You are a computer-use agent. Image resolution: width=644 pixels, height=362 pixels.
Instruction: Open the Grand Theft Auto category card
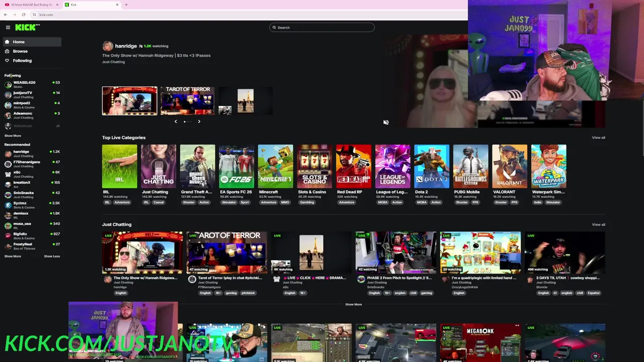pyautogui.click(x=198, y=166)
